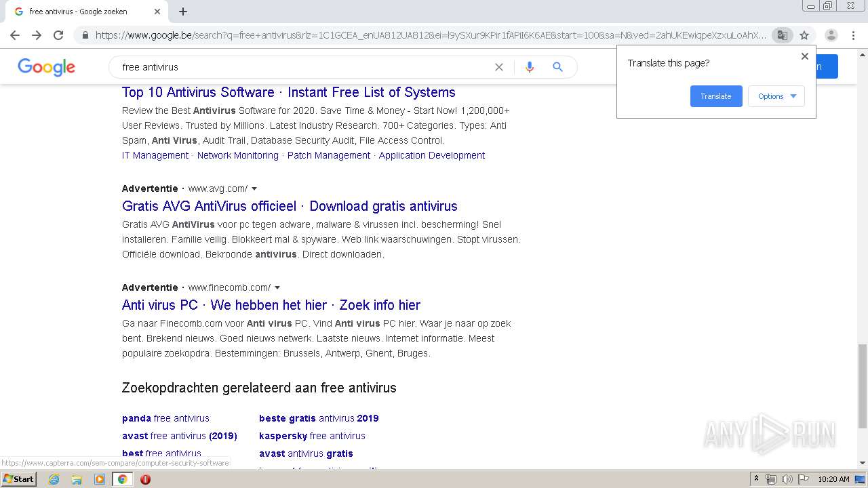Go forward to the next page
The width and height of the screenshot is (868, 488).
pos(37,35)
